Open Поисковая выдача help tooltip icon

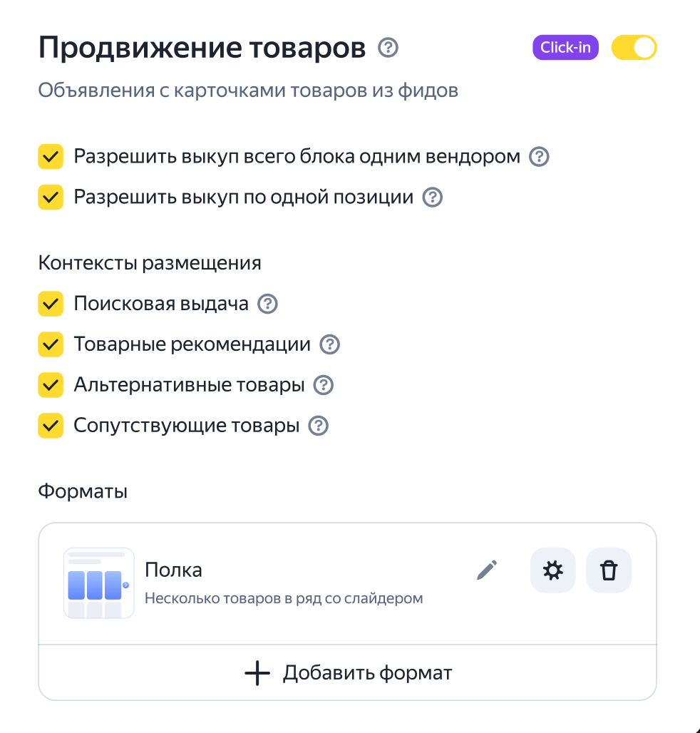point(268,304)
